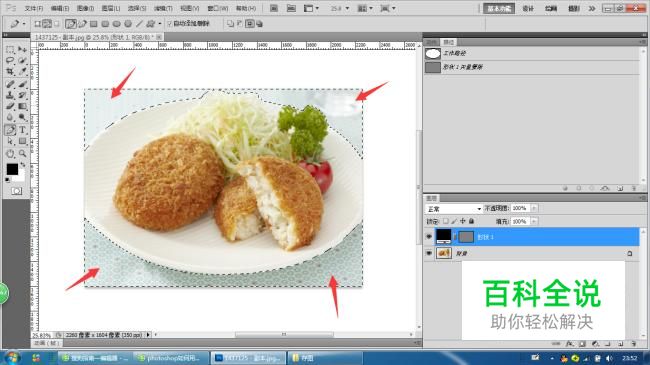Click the Design workspace button
Image resolution: width=650 pixels, height=365 pixels.
[x=528, y=8]
